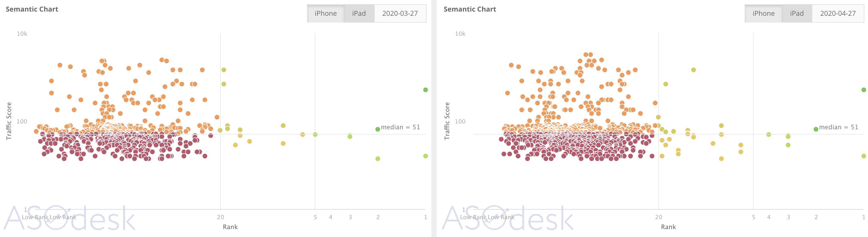
Task: Click the upper dark green rank 1 dot, left chart
Action: (x=426, y=90)
